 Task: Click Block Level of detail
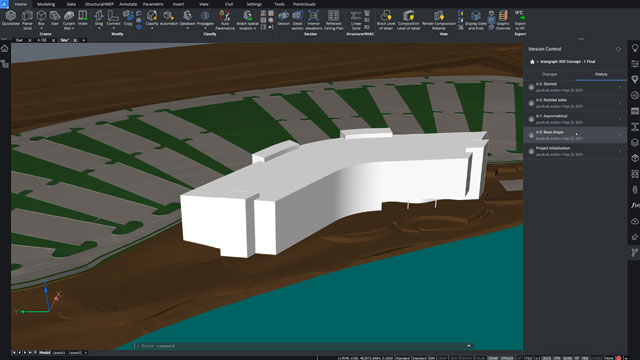386,20
